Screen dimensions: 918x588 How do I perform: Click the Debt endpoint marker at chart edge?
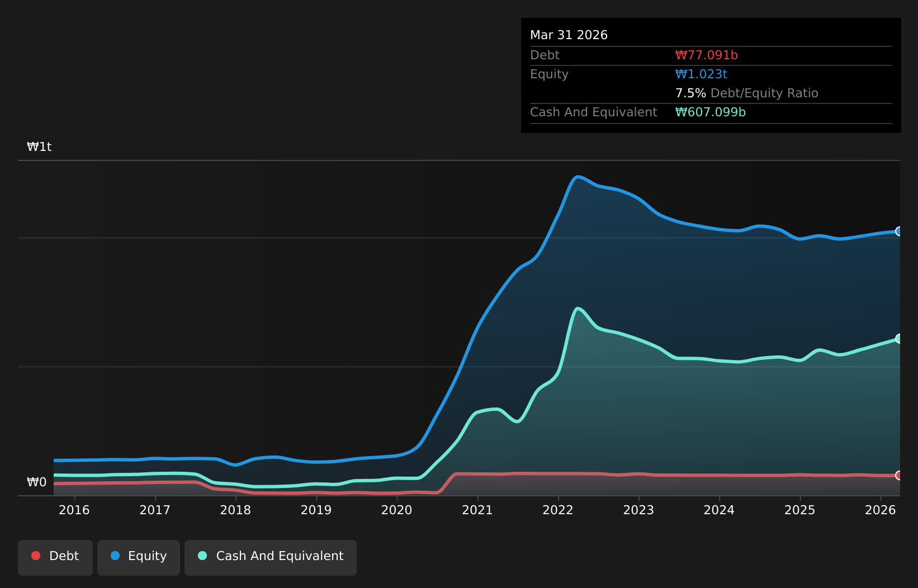pyautogui.click(x=899, y=476)
